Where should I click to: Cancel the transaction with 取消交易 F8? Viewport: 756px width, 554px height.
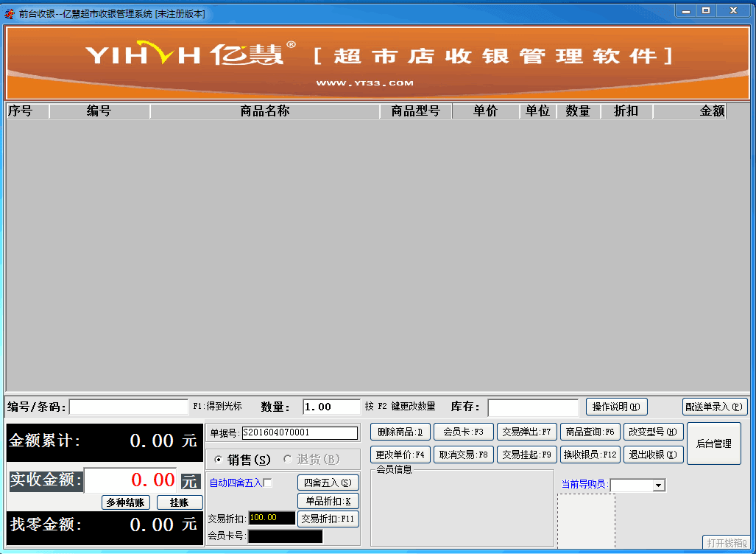coord(463,455)
